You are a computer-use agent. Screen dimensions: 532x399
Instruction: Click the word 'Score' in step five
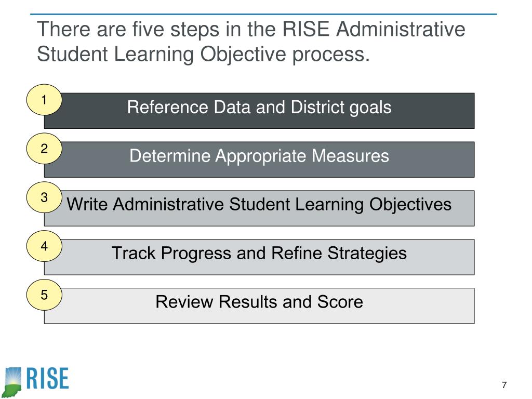click(340, 302)
